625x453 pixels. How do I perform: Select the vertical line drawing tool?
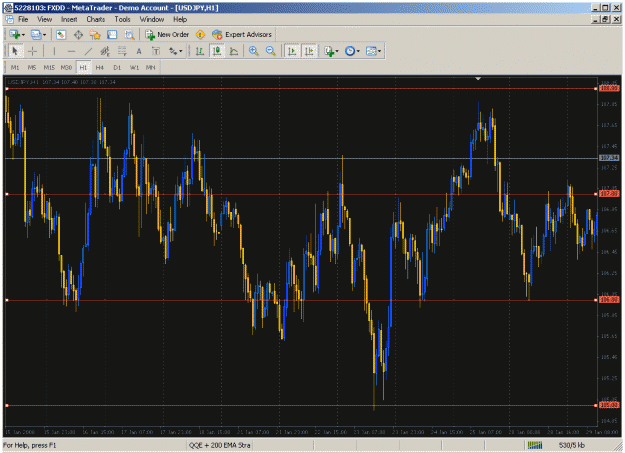coord(54,51)
